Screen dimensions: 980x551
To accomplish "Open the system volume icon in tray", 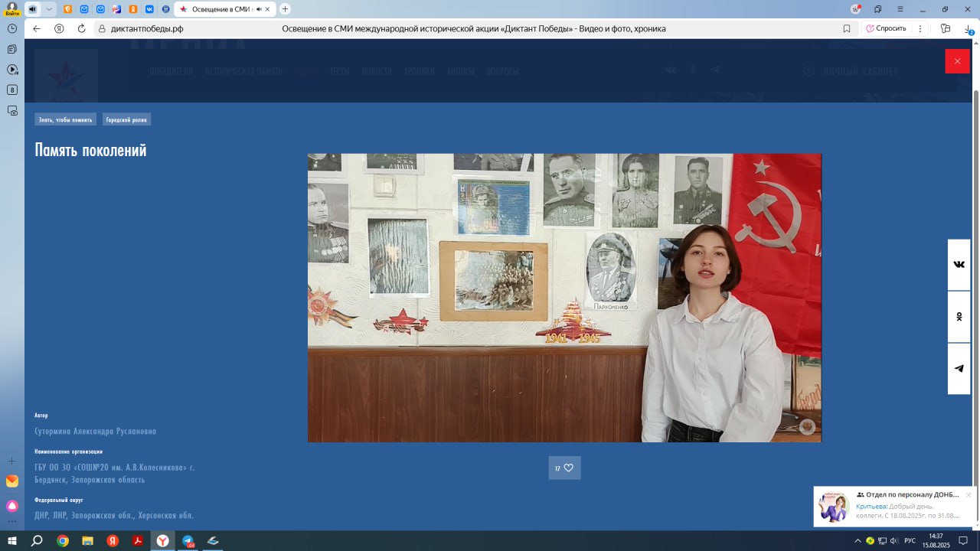I will click(894, 541).
